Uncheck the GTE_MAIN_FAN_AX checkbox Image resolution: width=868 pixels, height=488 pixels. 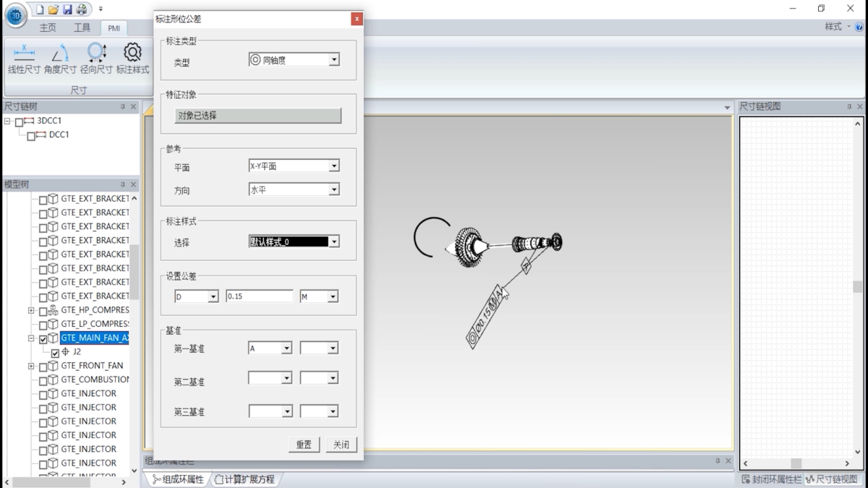(x=43, y=338)
